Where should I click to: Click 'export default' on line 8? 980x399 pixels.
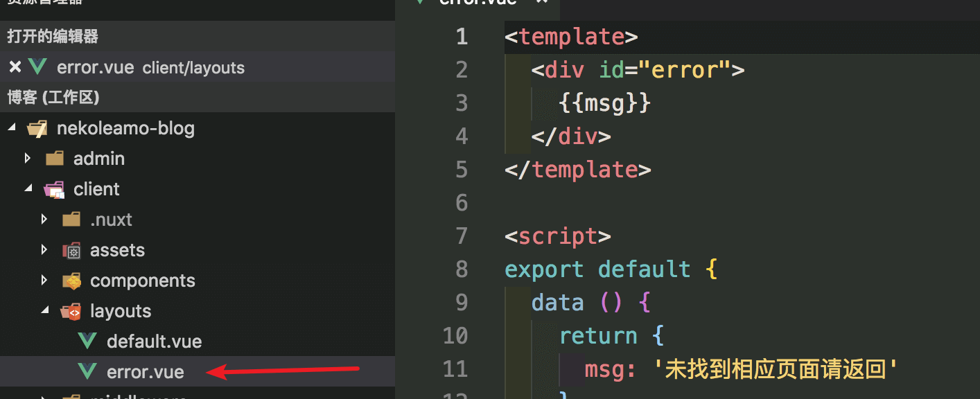coord(597,269)
